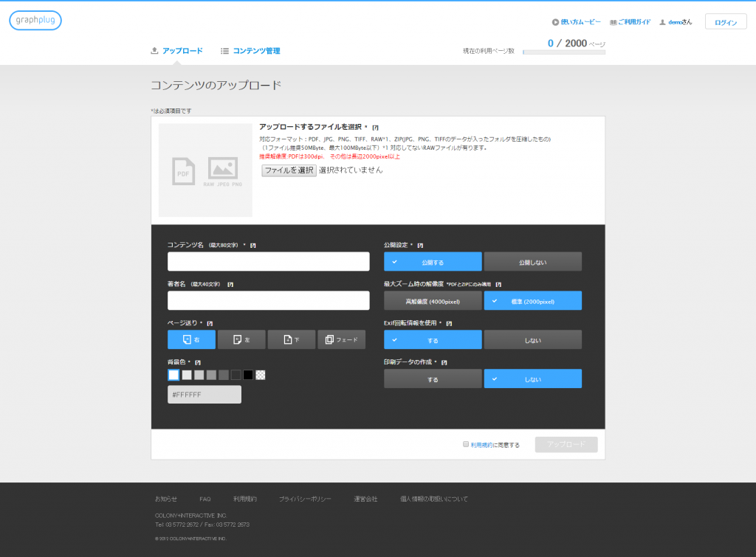The height and width of the screenshot is (557, 756).
Task: Open the コンテンツ管理 tab
Action: [x=250, y=51]
